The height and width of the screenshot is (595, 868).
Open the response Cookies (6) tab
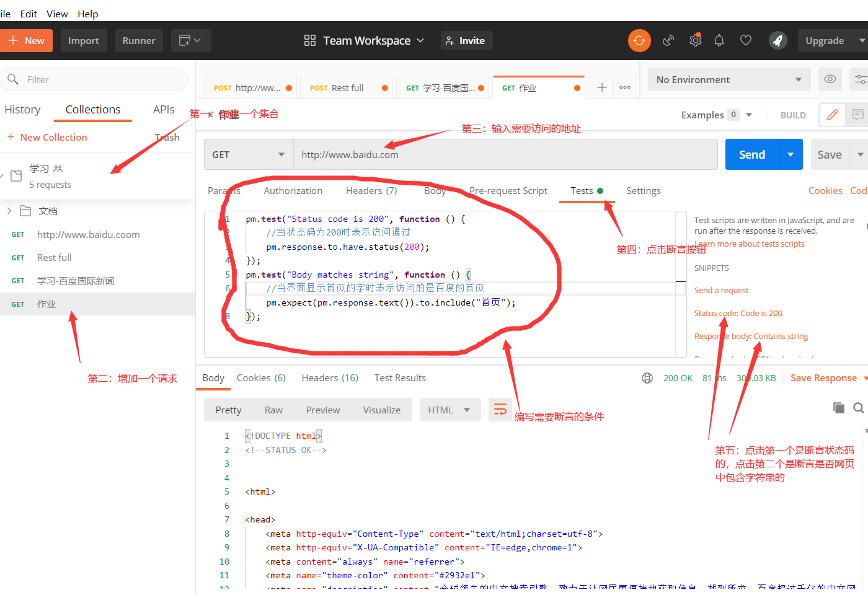click(261, 378)
